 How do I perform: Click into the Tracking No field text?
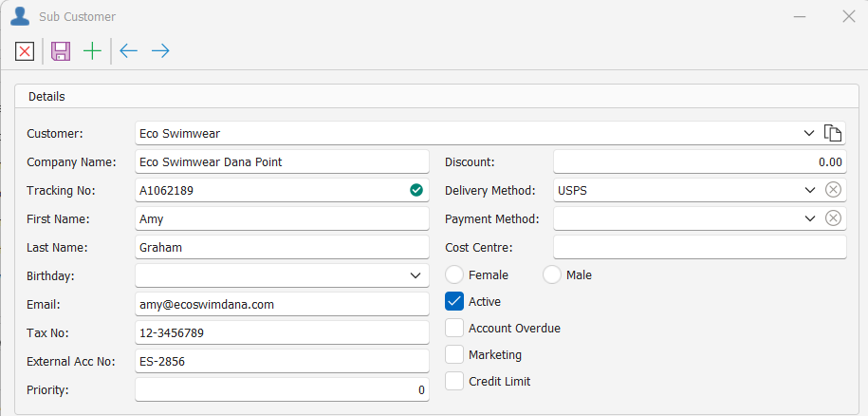pos(166,191)
